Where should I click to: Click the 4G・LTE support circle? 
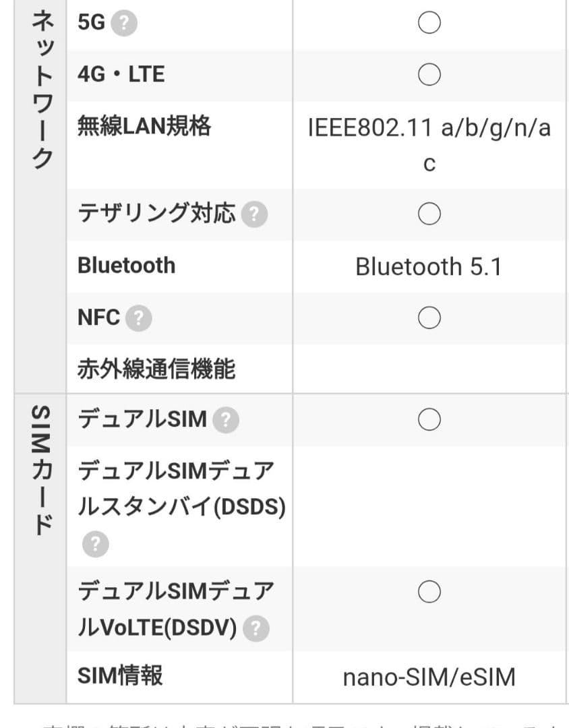(x=429, y=74)
